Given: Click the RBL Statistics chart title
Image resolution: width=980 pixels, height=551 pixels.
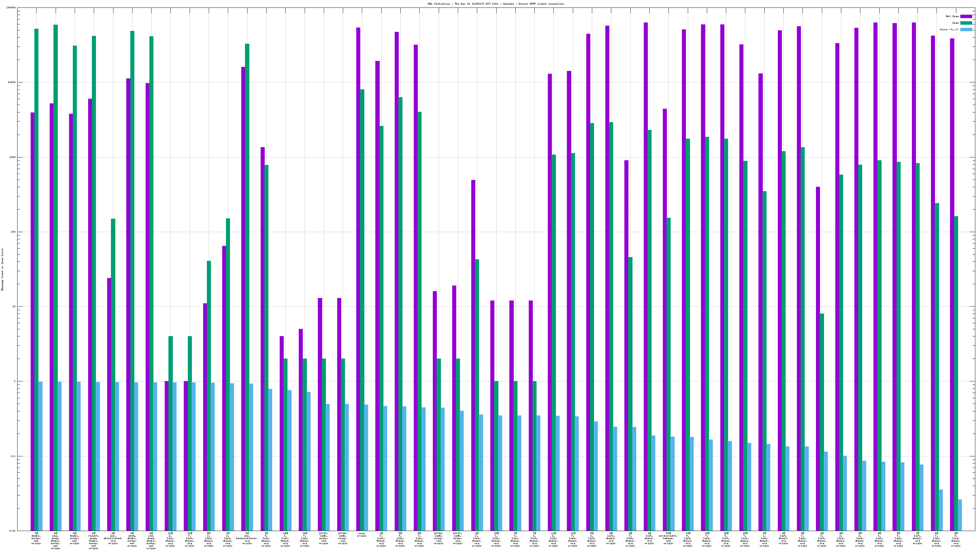Looking at the screenshot, I should 496,4.
